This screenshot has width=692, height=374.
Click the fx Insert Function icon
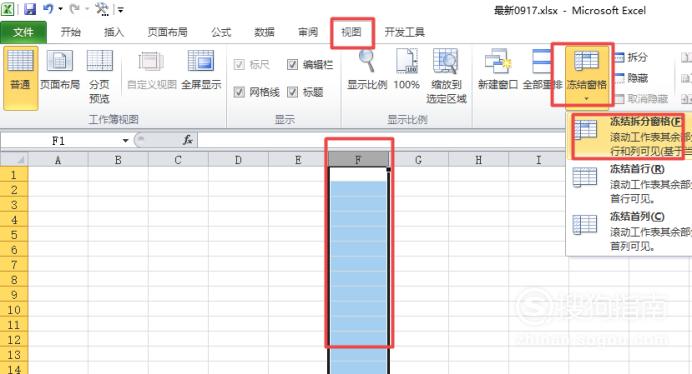[x=188, y=140]
